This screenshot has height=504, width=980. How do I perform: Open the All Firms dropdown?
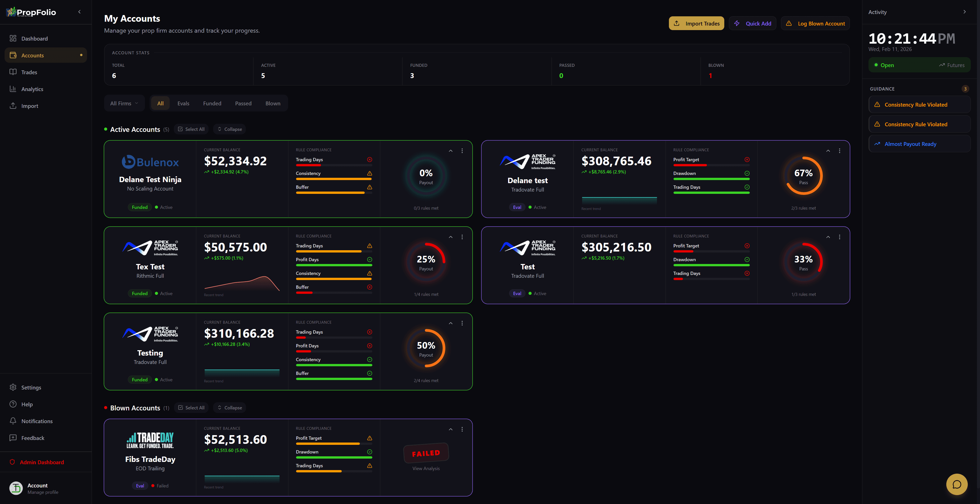click(124, 103)
